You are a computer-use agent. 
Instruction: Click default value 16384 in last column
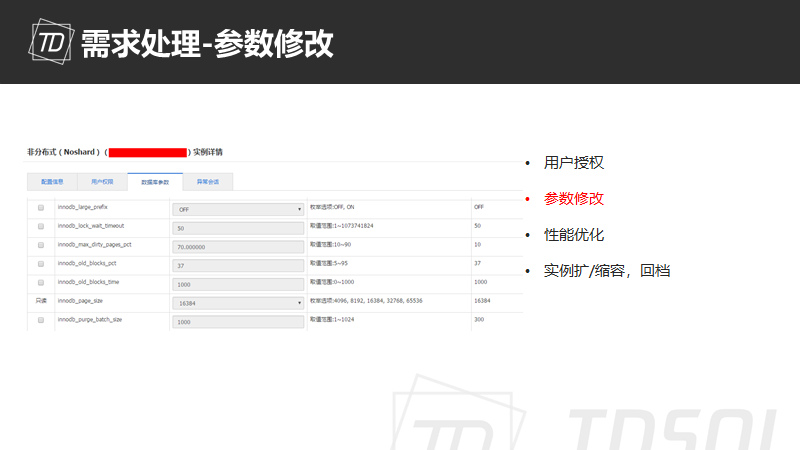[482, 301]
